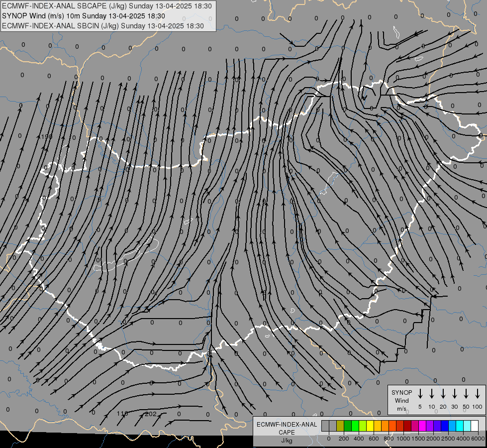The width and height of the screenshot is (487, 448).
Task: Click the '200' tick on CAPE scale
Action: 344,439
